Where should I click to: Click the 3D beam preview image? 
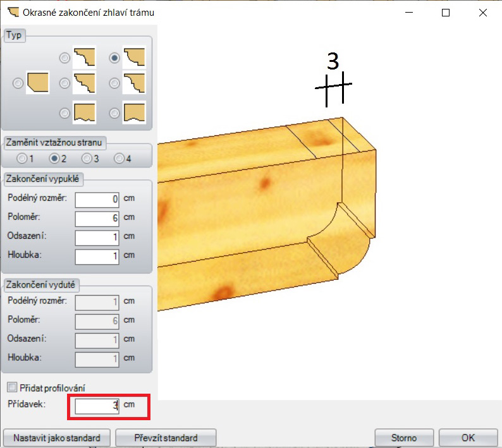267,214
